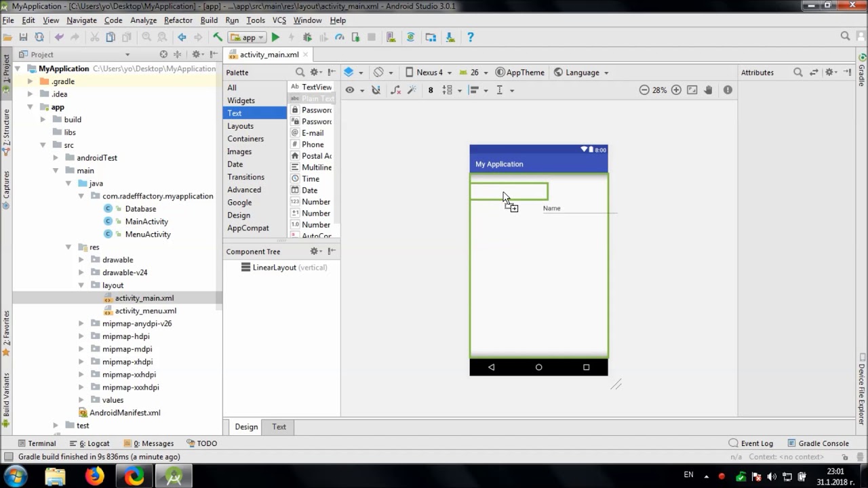Open the TODO tool window
868x488 pixels.
201,443
